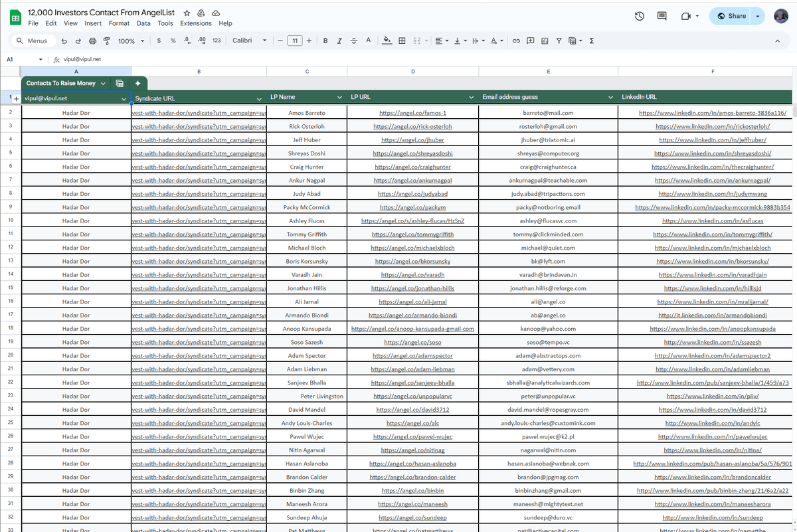The height and width of the screenshot is (532, 797).
Task: Open the Data menu
Action: (143, 23)
